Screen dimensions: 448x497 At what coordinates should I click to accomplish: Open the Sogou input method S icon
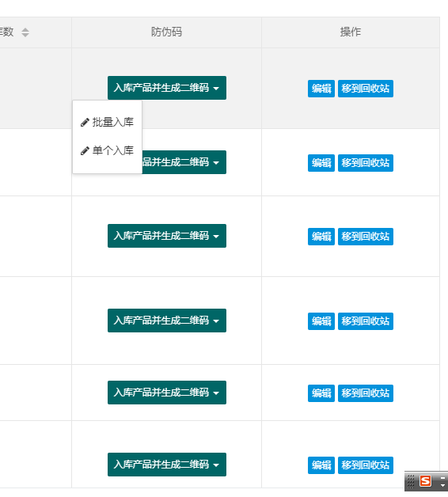[425, 481]
